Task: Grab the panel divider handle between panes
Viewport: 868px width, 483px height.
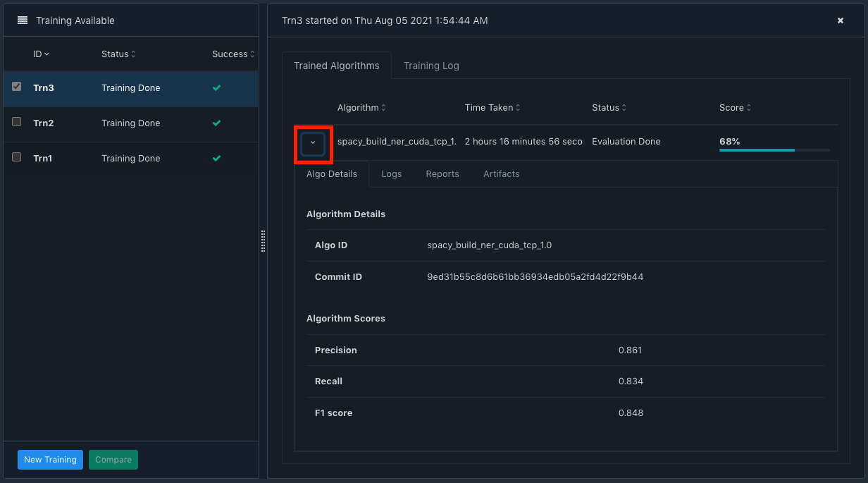Action: click(263, 241)
